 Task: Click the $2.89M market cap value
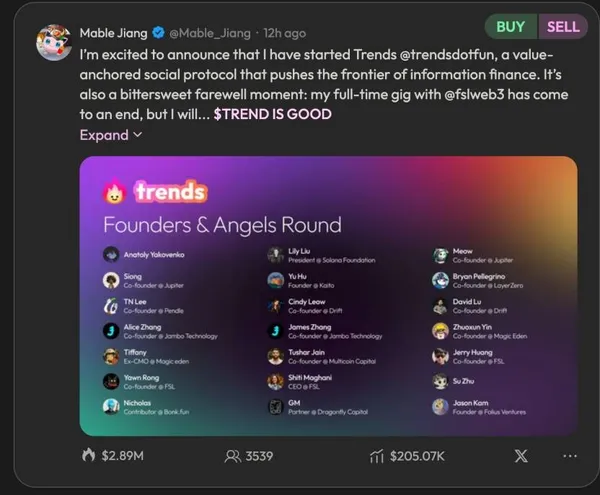pyautogui.click(x=123, y=456)
